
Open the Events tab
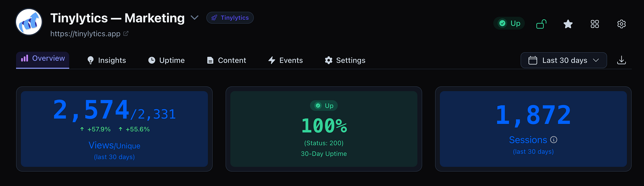point(285,60)
